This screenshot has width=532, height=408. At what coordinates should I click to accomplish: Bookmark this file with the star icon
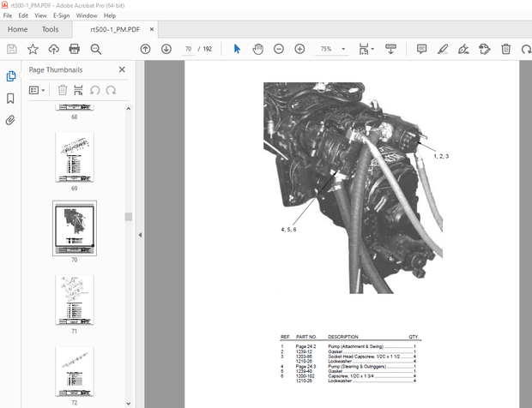33,49
